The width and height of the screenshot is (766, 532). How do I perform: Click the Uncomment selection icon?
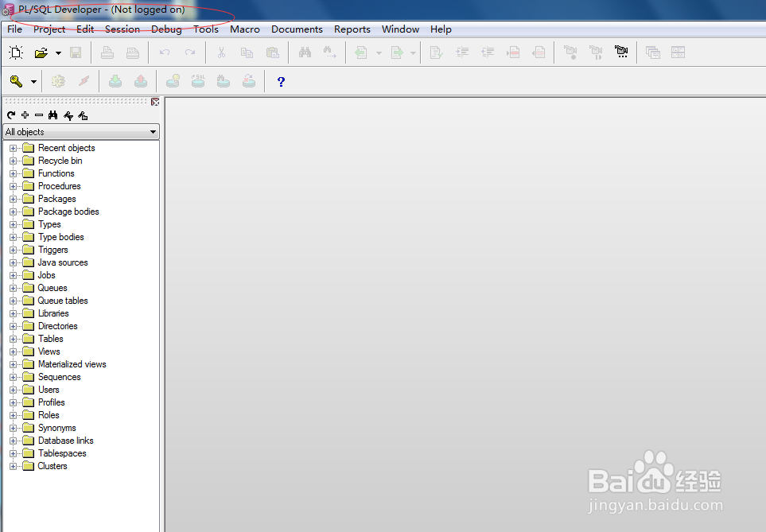(x=539, y=52)
